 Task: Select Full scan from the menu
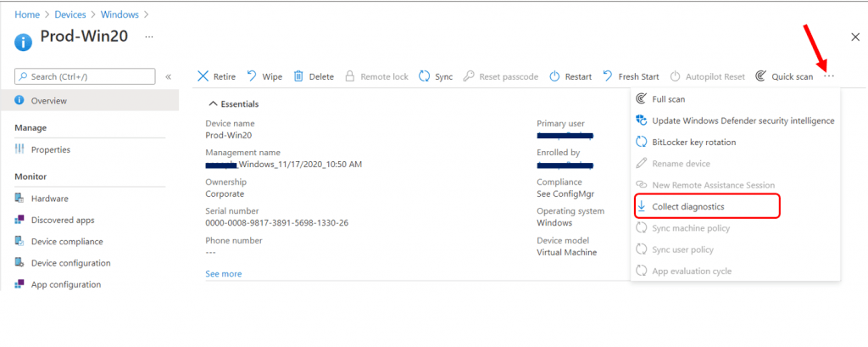point(735,99)
